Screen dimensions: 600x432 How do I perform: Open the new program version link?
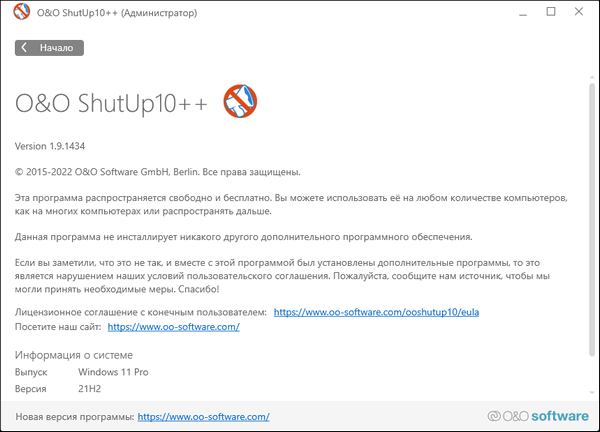[x=203, y=416]
